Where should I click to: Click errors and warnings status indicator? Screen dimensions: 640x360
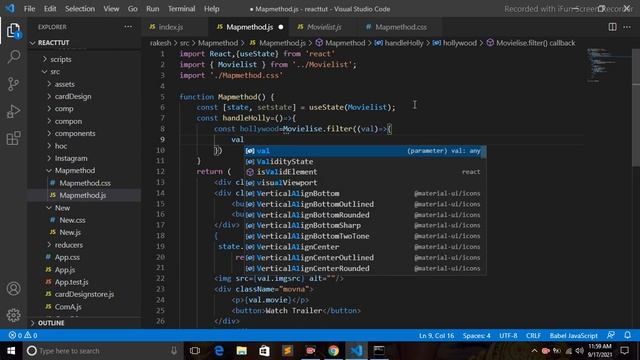[23, 336]
